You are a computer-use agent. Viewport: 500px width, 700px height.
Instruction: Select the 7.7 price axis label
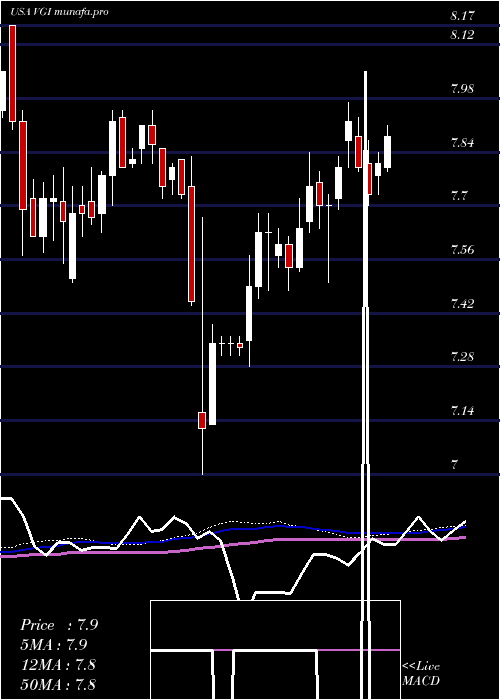pos(459,196)
